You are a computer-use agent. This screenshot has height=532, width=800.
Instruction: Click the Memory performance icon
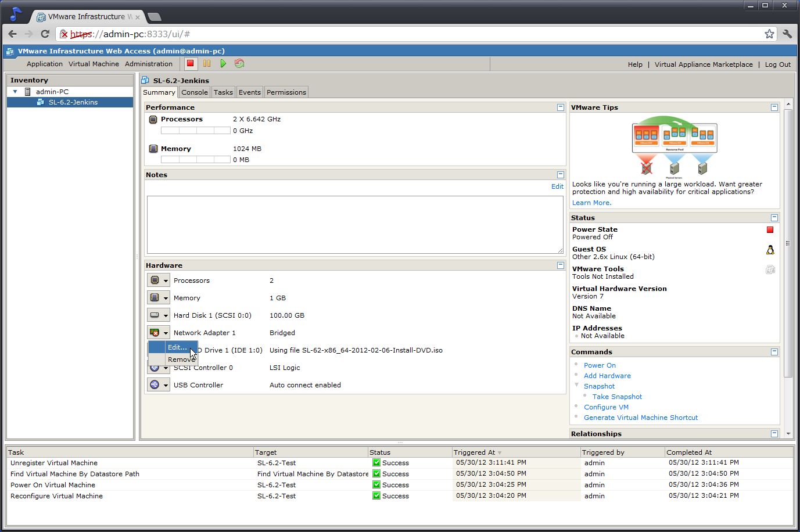point(153,149)
